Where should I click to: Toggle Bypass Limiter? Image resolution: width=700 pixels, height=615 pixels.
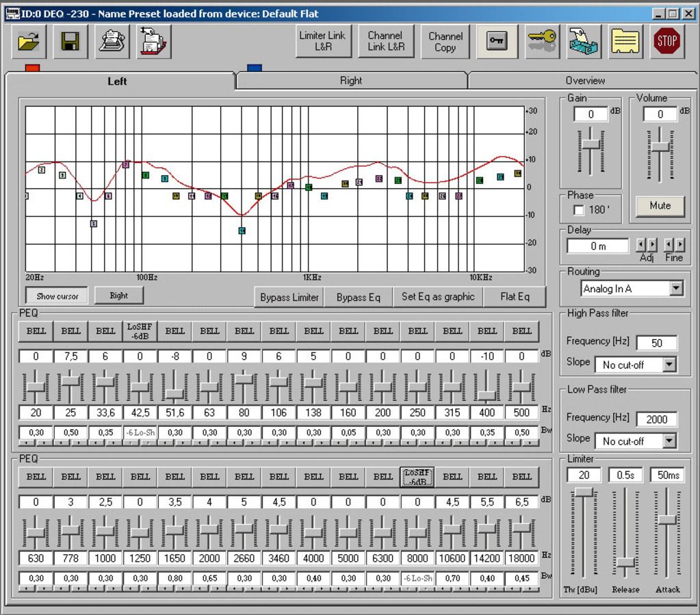pyautogui.click(x=288, y=297)
